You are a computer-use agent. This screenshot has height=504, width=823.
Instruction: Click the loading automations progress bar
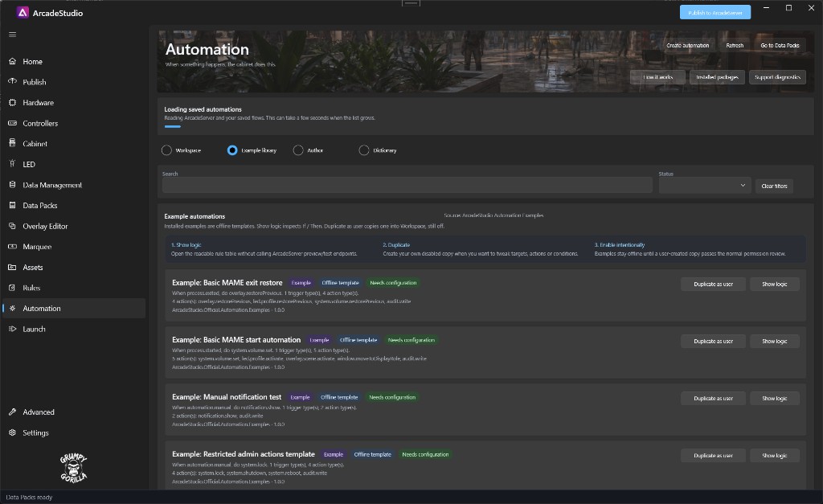click(x=172, y=126)
